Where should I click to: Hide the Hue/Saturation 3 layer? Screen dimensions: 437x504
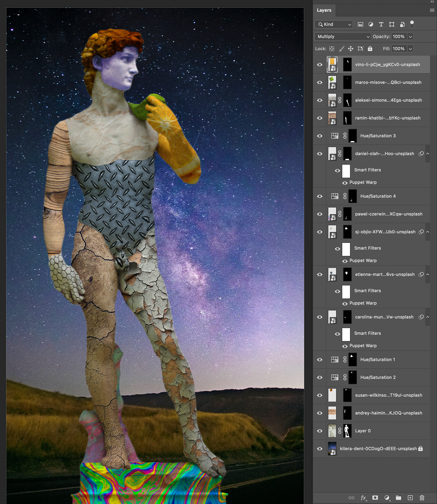coord(320,136)
